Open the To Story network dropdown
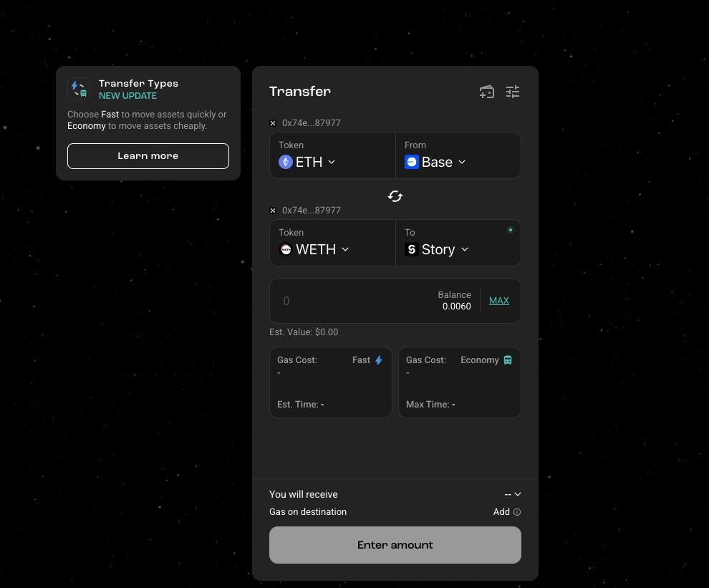This screenshot has width=709, height=588. [436, 249]
